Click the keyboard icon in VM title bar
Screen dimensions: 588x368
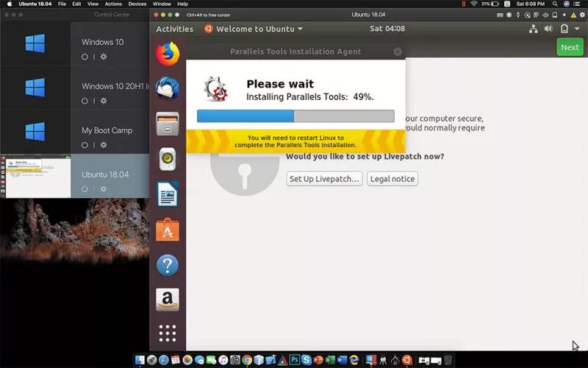point(500,15)
